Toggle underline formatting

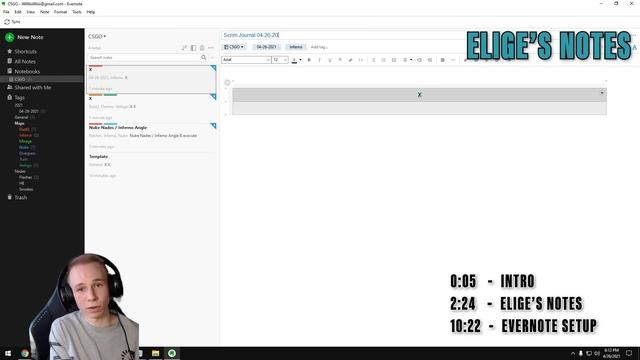tap(330, 60)
